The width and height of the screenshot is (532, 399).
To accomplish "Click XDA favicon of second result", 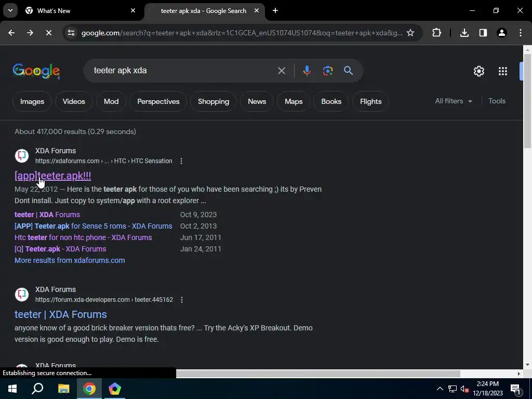I will pyautogui.click(x=22, y=295).
